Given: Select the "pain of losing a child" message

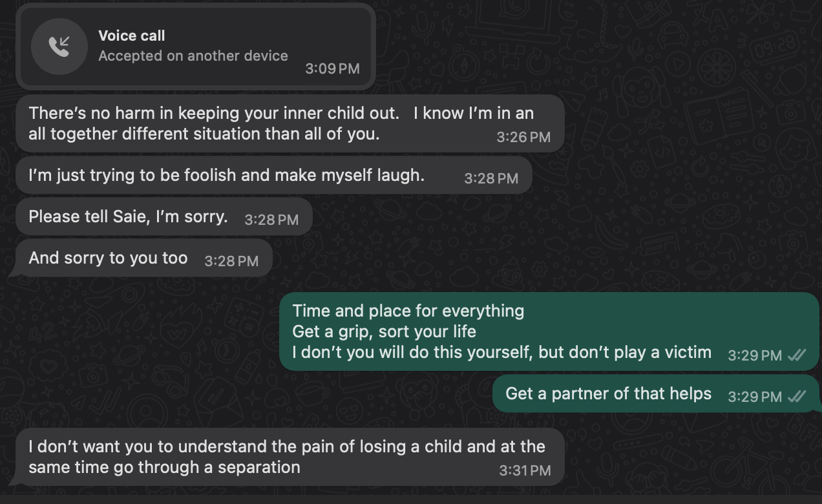Looking at the screenshot, I should [x=286, y=456].
